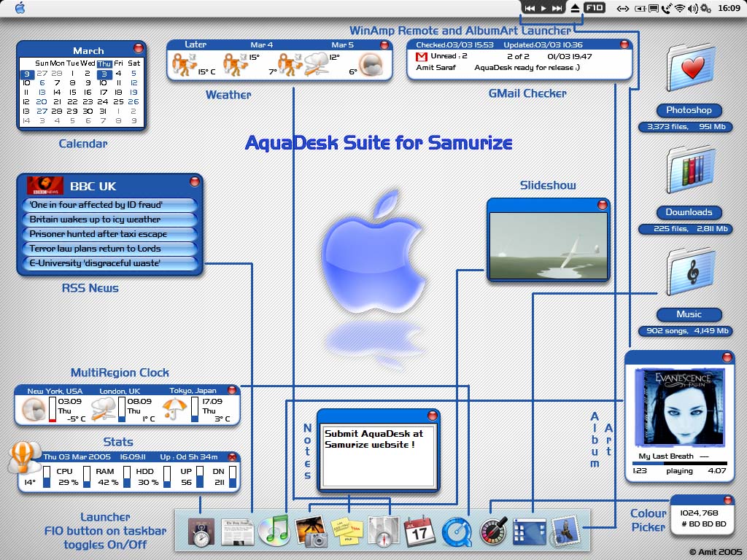Open the phone handset tray icon
The height and width of the screenshot is (560, 747).
pyautogui.click(x=667, y=8)
